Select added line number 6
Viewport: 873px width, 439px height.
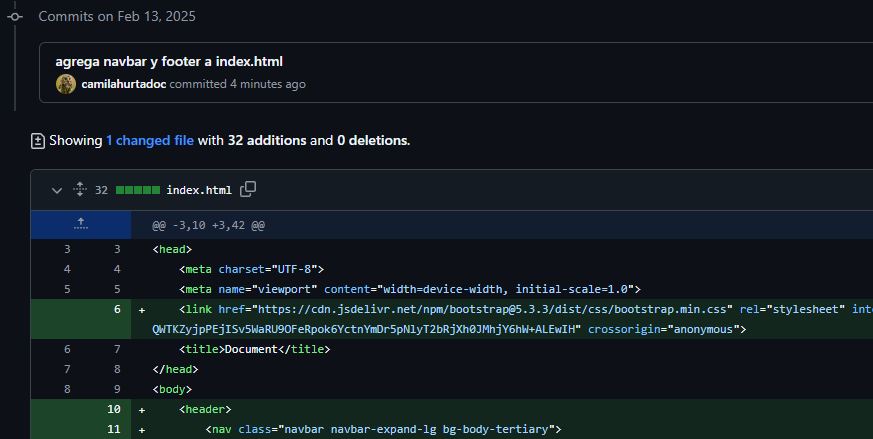[x=117, y=309]
